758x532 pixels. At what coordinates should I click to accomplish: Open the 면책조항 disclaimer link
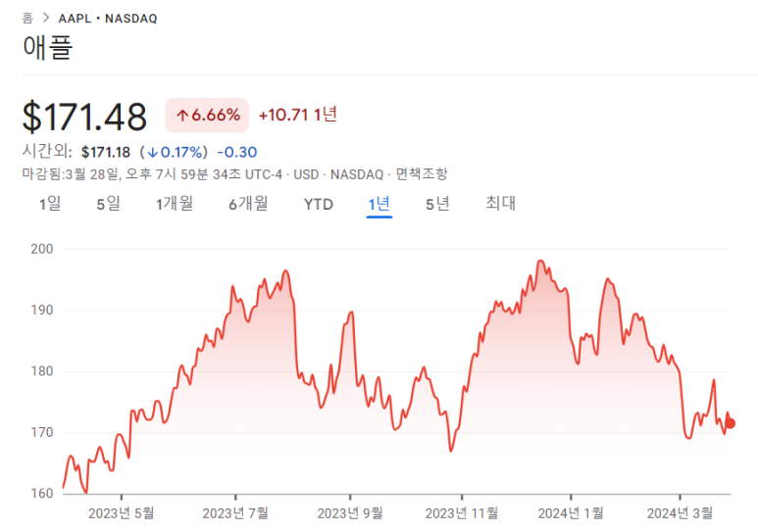pyautogui.click(x=422, y=174)
